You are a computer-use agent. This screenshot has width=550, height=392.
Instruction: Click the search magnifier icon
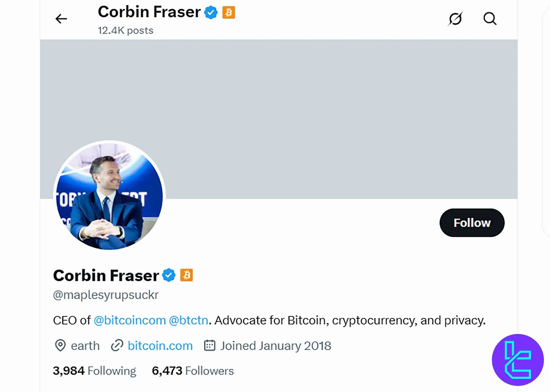(490, 19)
